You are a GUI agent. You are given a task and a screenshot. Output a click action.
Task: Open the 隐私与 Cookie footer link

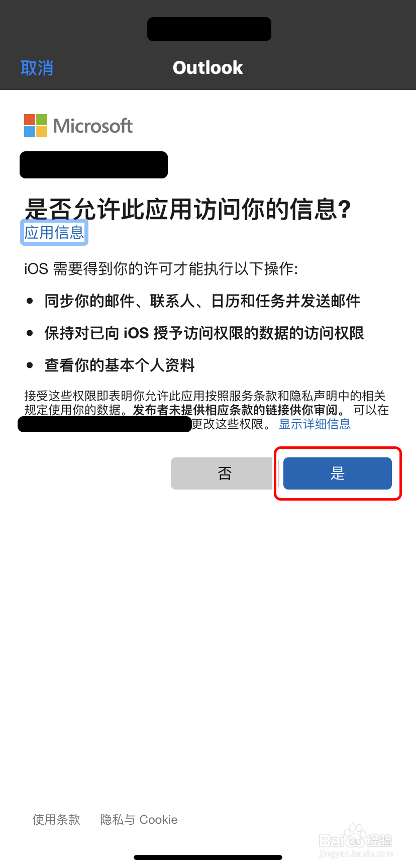tap(139, 820)
